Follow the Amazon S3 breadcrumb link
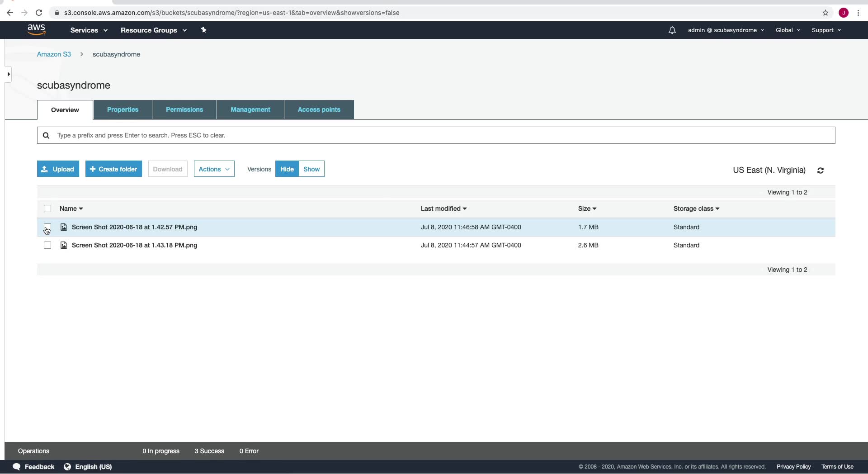The height and width of the screenshot is (474, 868). 54,54
